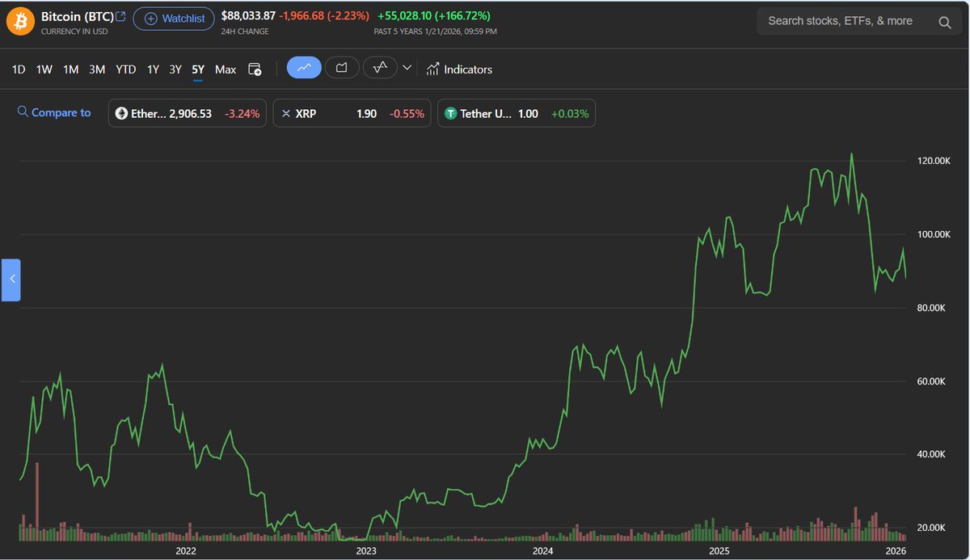Add Bitcoin to Watchlist
The height and width of the screenshot is (560, 970).
pyautogui.click(x=174, y=19)
